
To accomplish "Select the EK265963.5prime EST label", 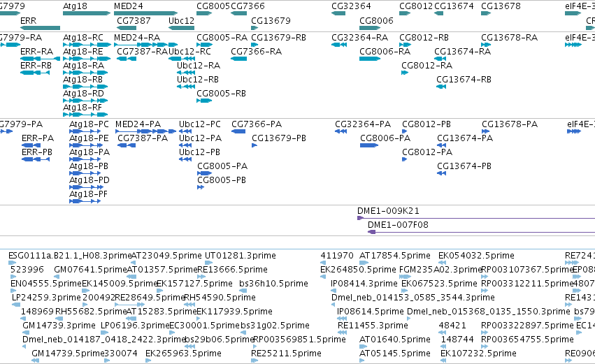I will click(x=183, y=354).
